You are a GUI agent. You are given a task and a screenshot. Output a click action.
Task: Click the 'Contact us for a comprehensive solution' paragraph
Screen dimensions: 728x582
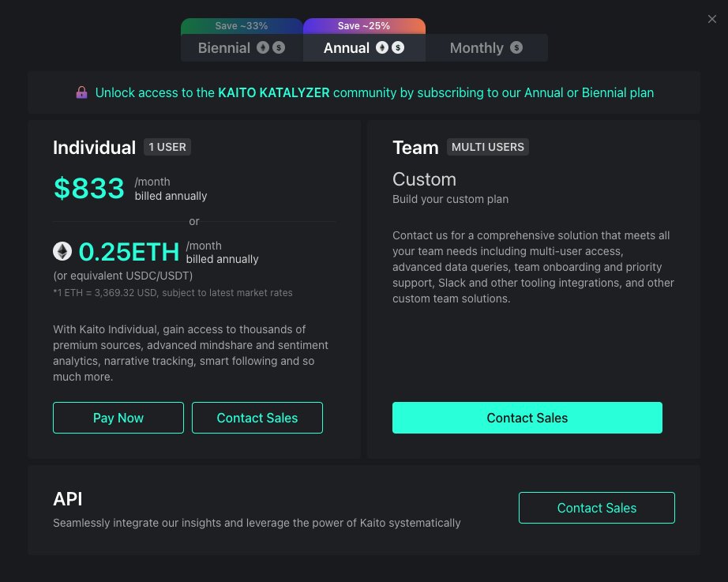[533, 267]
